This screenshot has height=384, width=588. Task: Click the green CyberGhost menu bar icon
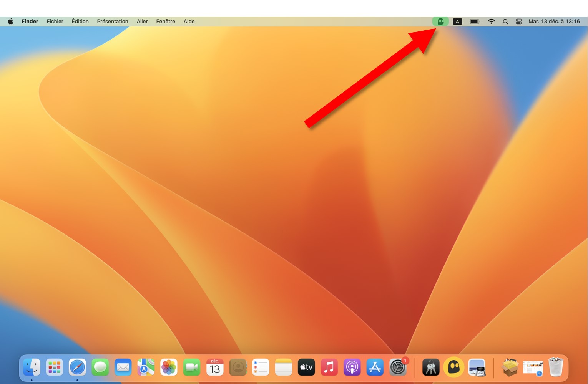point(441,22)
